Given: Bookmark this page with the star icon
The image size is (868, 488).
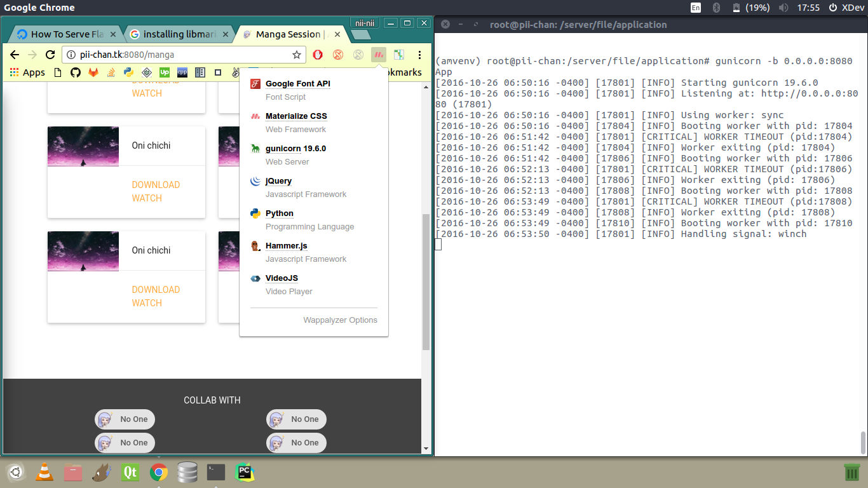Looking at the screenshot, I should [x=297, y=55].
